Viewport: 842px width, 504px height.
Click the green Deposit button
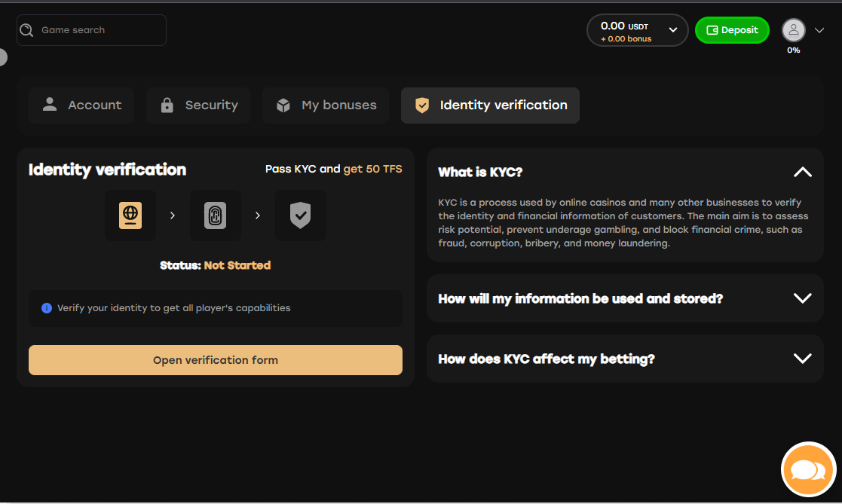[732, 30]
